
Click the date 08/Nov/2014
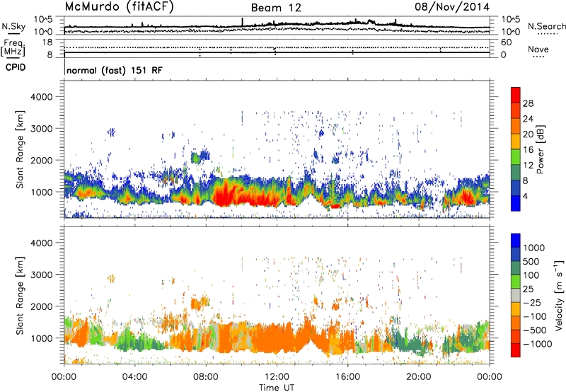pyautogui.click(x=452, y=7)
